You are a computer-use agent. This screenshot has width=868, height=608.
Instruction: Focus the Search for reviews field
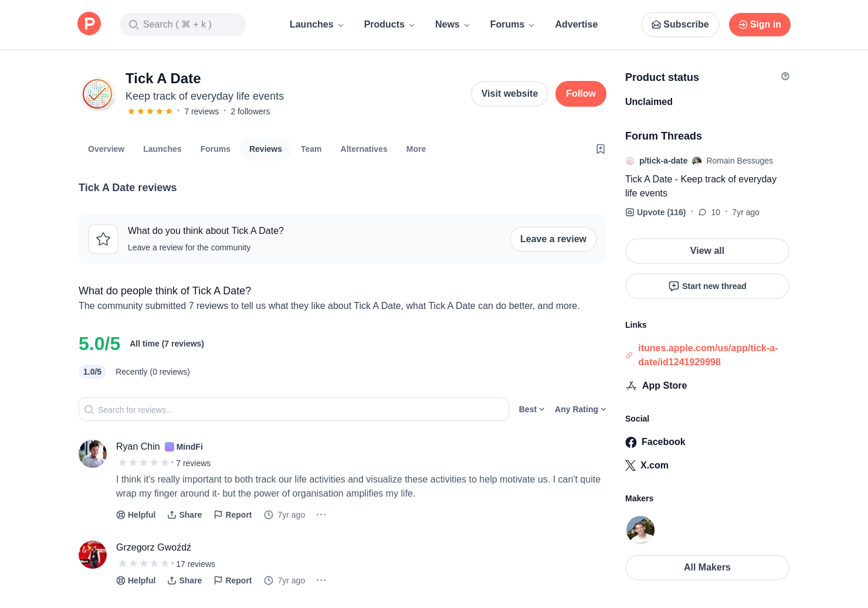[x=294, y=409]
